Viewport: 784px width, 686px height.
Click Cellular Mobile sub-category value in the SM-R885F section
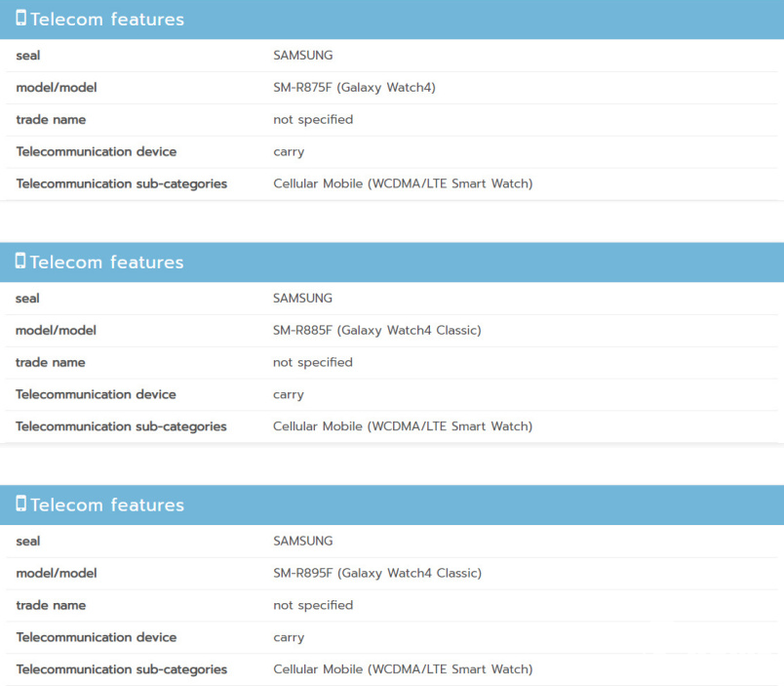(x=403, y=427)
